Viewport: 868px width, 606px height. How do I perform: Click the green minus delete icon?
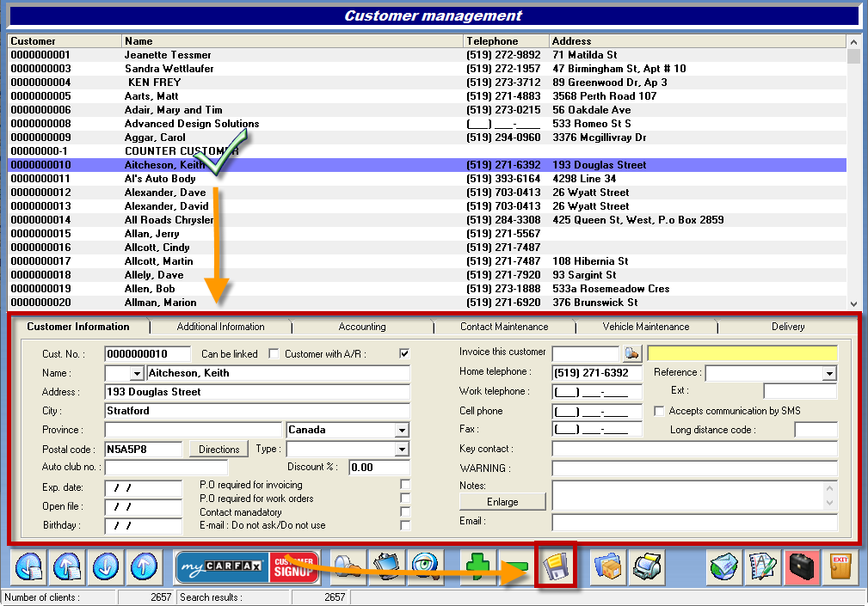(x=516, y=566)
